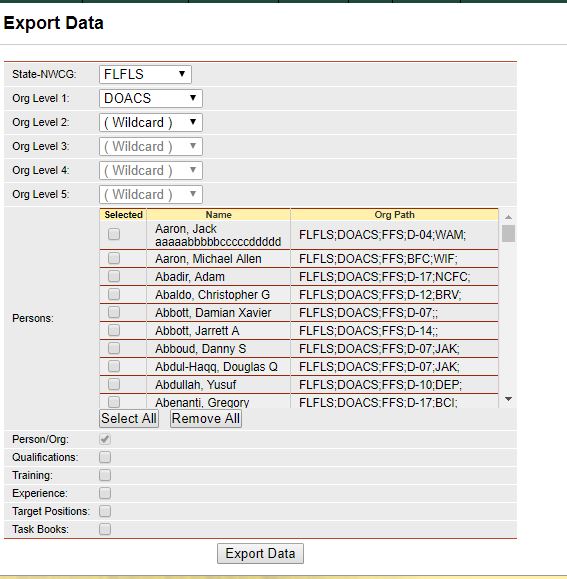Click the name Abdul-Haqq, Douglas Q

[x=216, y=367]
